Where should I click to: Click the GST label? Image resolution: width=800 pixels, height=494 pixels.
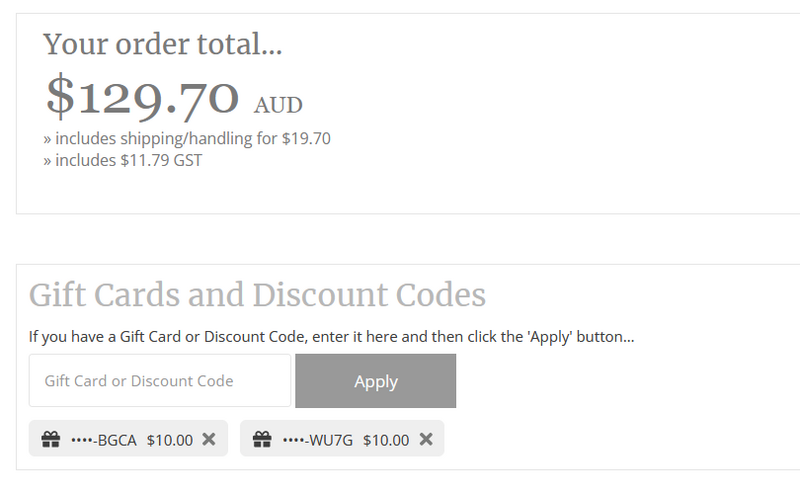tap(186, 159)
